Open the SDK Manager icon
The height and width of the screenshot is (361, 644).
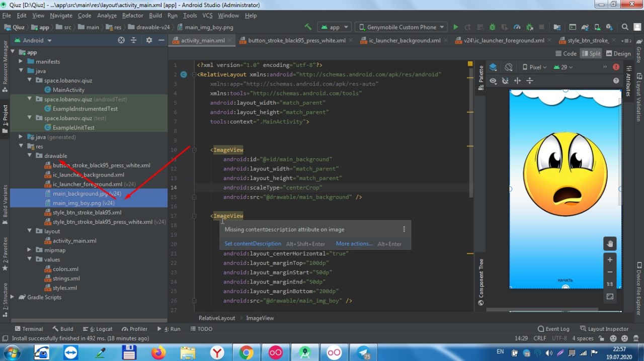pyautogui.click(x=608, y=27)
